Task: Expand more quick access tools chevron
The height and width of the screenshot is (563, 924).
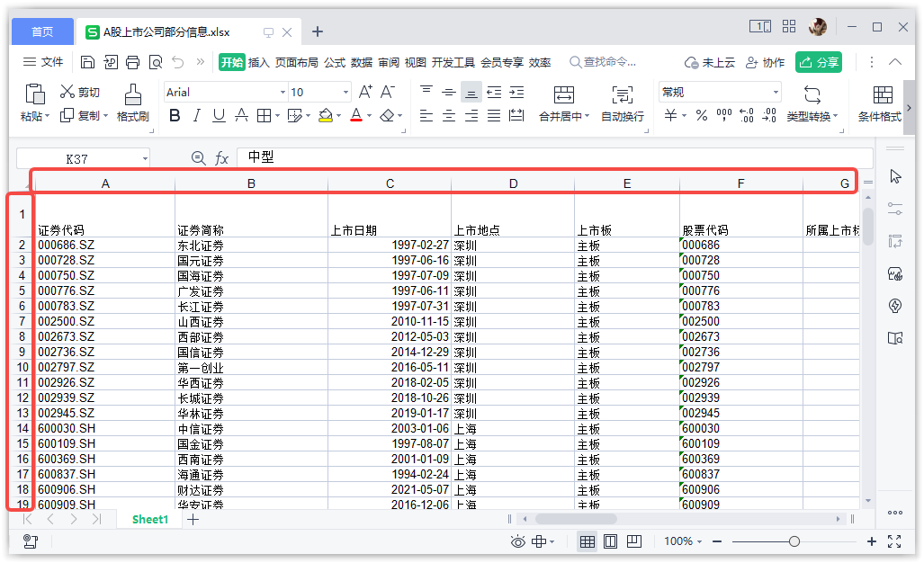Action: click(201, 62)
